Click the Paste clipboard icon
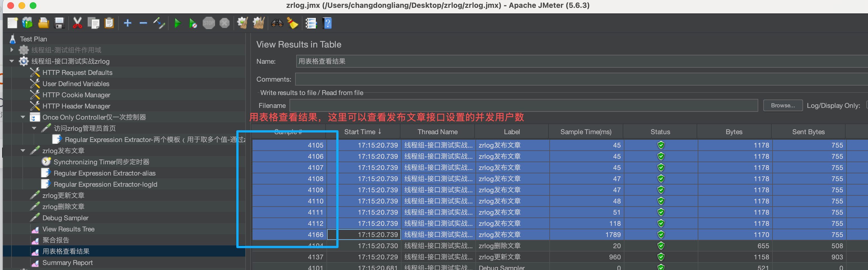 pyautogui.click(x=109, y=23)
